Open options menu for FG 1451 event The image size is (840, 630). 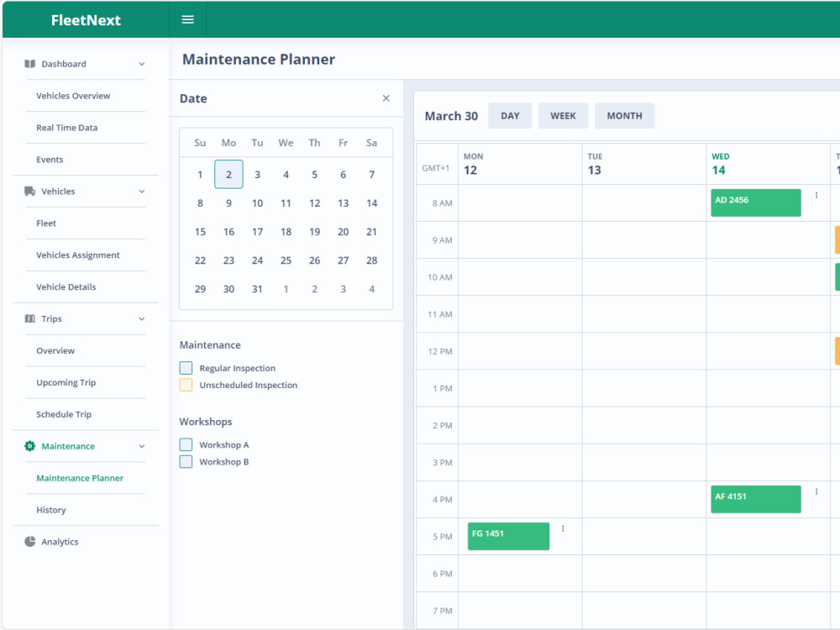[563, 528]
